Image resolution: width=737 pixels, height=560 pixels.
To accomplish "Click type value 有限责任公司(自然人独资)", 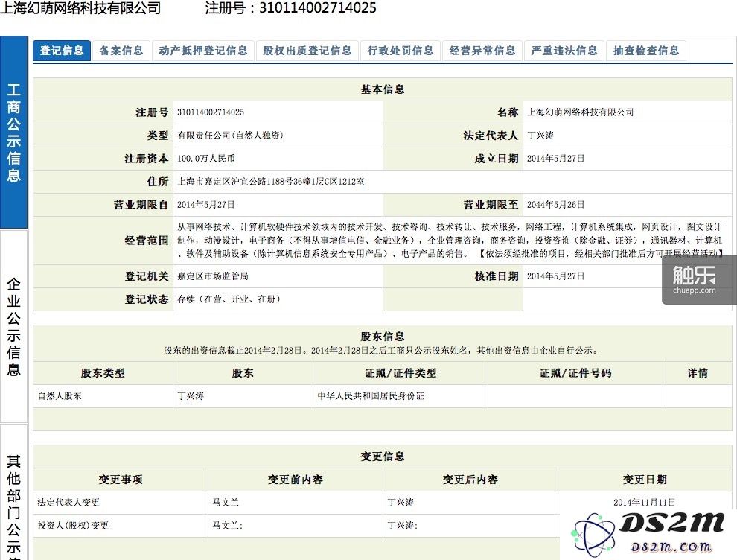I will point(230,136).
